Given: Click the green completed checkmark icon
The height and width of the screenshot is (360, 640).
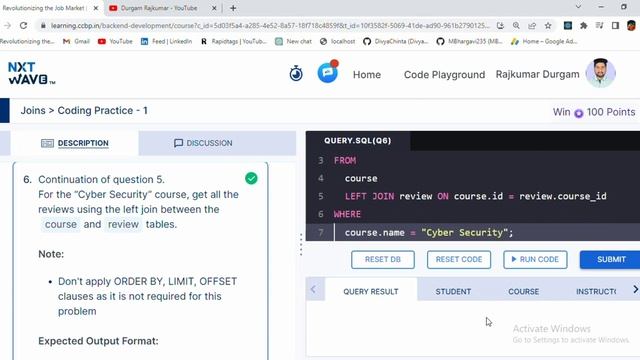Looking at the screenshot, I should coord(251,178).
